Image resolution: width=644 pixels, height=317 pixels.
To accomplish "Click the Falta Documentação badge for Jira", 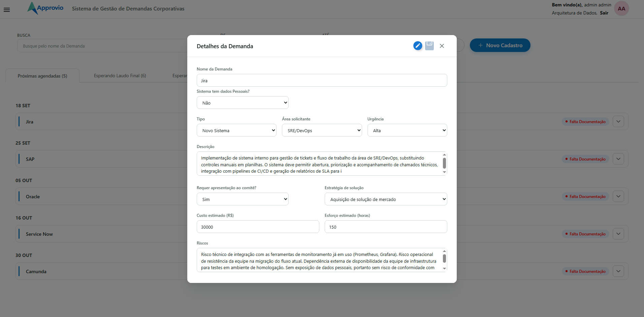I will (585, 122).
